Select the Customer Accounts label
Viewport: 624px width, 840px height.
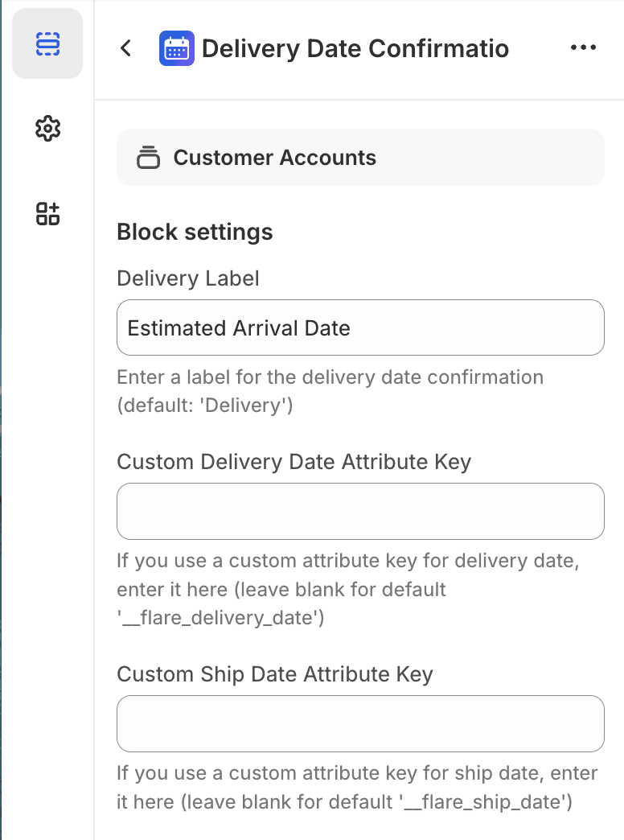(274, 158)
